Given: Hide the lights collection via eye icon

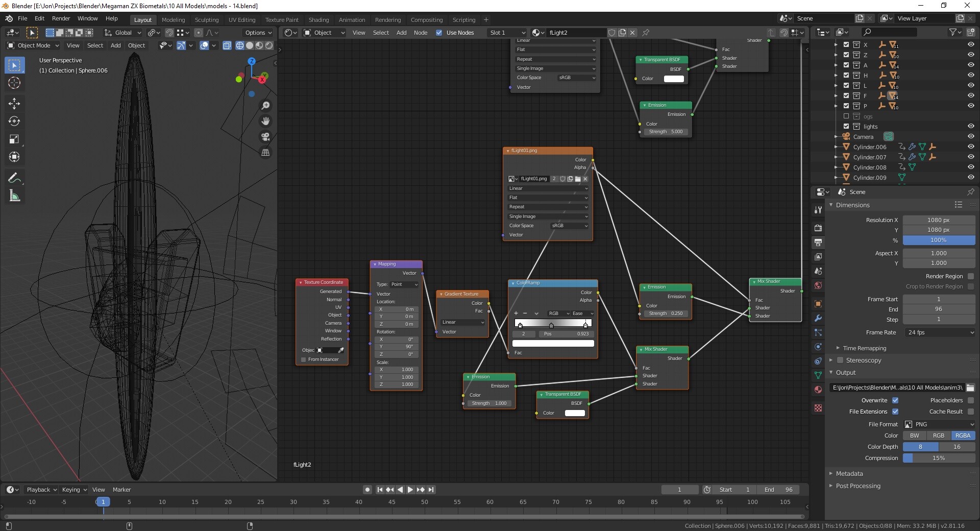Looking at the screenshot, I should [971, 126].
